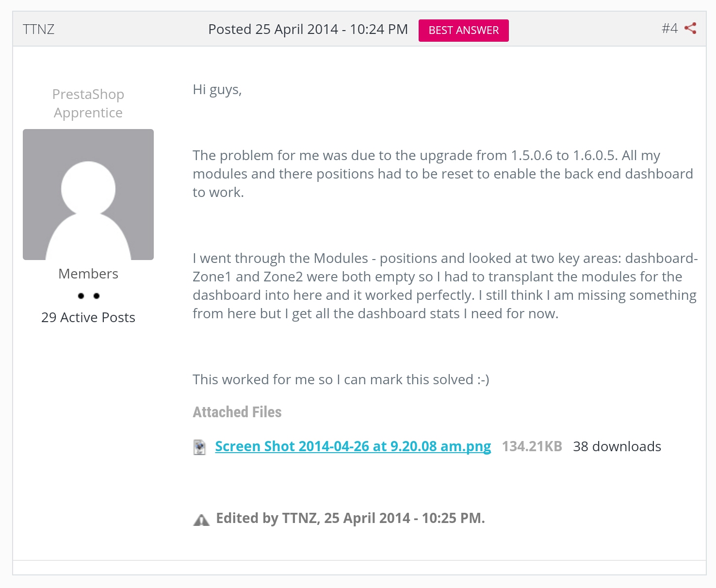Click the second reputation dot under Members
Screen dimensions: 716x588
pyautogui.click(x=97, y=296)
